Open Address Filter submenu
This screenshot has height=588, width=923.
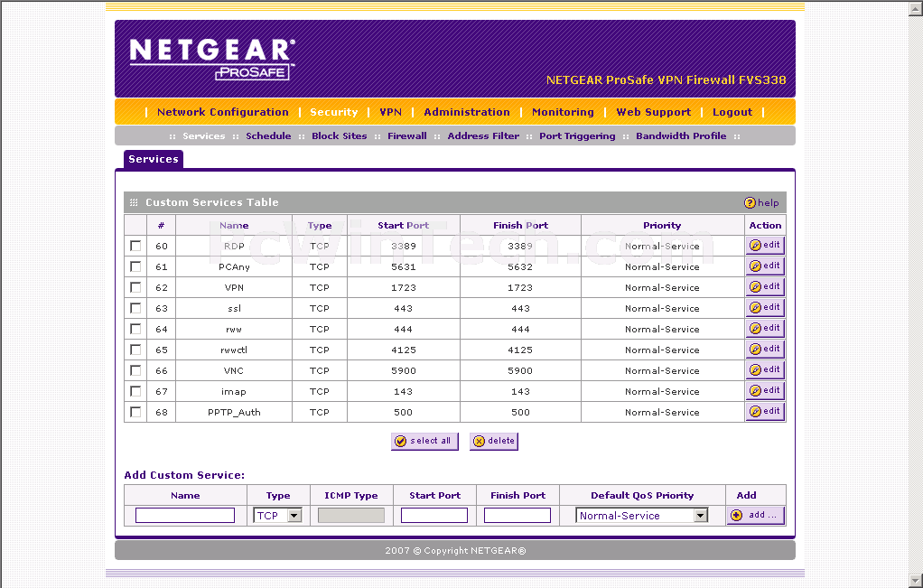click(483, 136)
